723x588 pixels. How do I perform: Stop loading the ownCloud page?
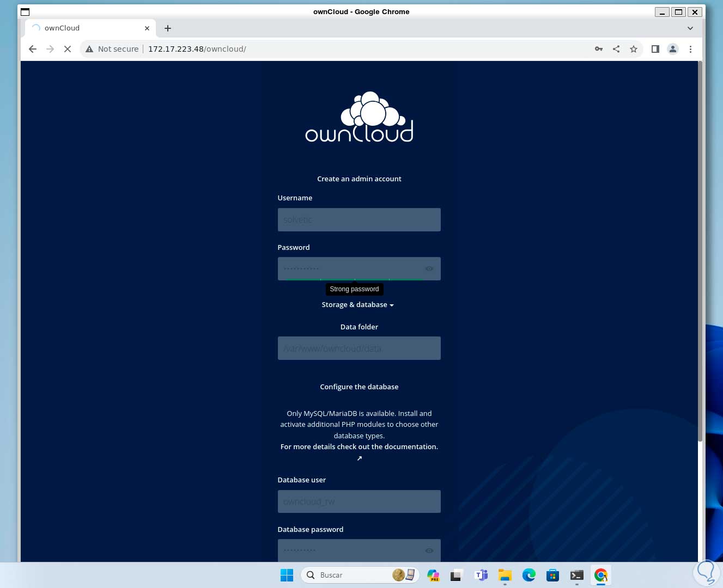click(x=68, y=49)
